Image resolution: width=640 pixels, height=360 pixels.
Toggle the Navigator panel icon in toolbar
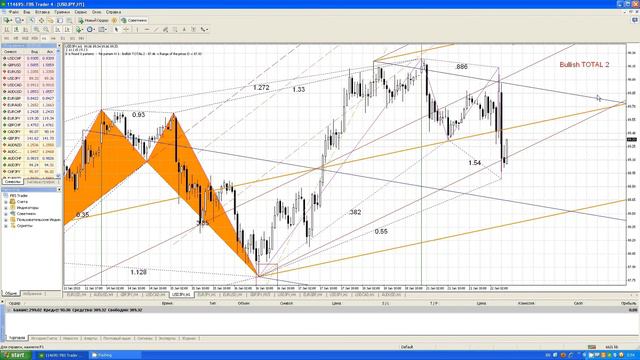coord(50,20)
